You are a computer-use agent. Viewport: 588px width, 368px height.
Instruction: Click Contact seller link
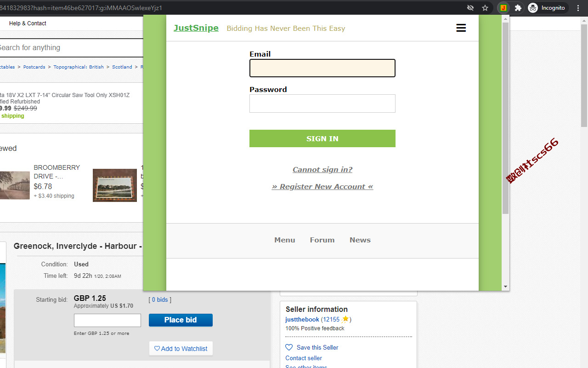[304, 358]
